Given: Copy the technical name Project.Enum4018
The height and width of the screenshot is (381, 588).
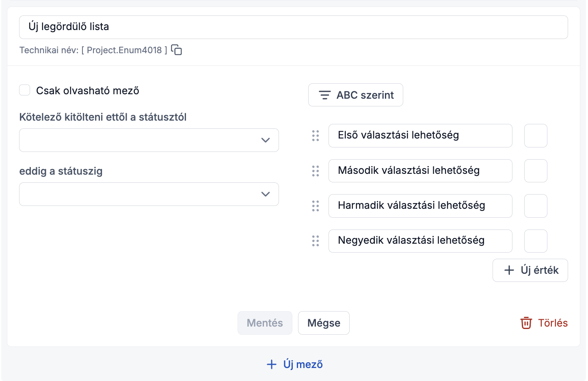Looking at the screenshot, I should pos(177,50).
